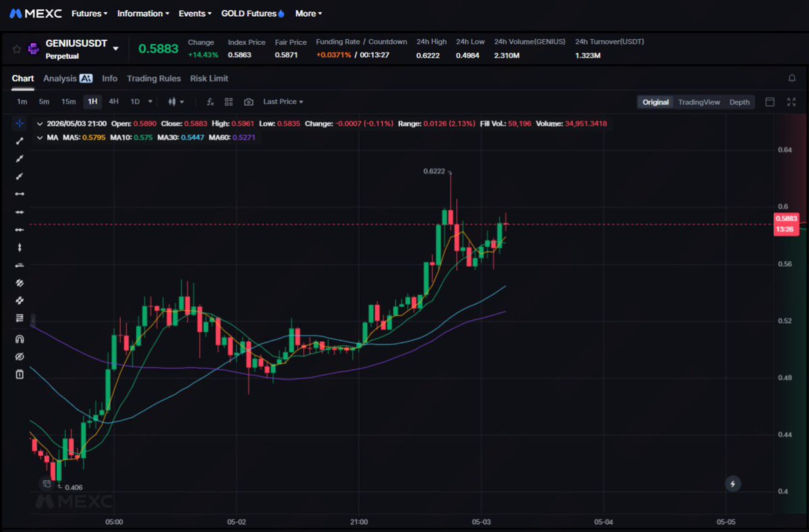Viewport: 809px width, 532px height.
Task: Select the 1D interval
Action: coord(135,102)
